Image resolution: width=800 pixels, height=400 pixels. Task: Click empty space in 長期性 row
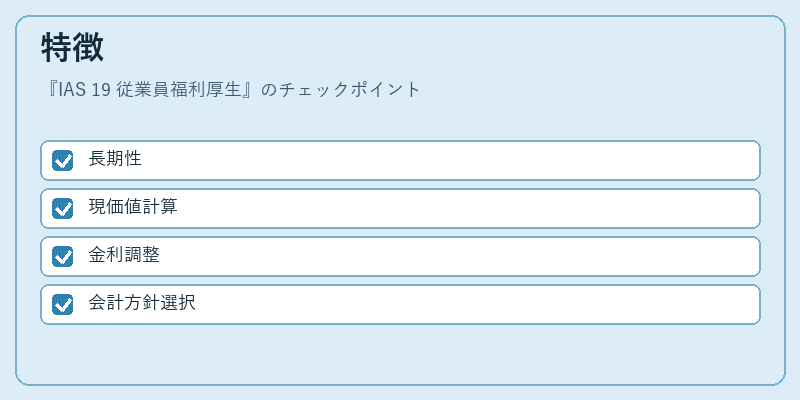[x=449, y=160]
